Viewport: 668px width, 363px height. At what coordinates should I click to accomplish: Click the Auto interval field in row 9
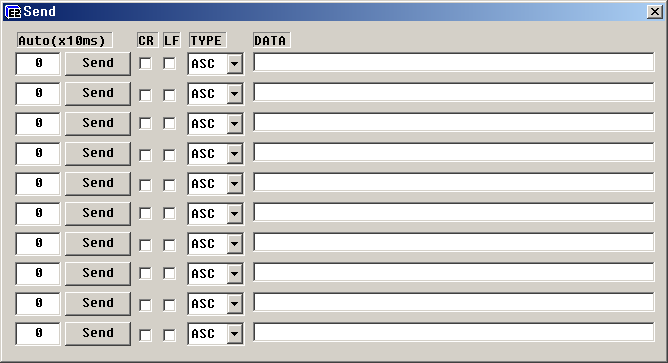[x=38, y=304]
